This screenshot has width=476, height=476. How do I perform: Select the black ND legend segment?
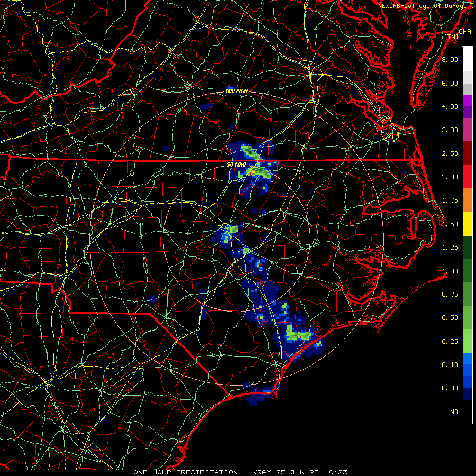coord(467,411)
